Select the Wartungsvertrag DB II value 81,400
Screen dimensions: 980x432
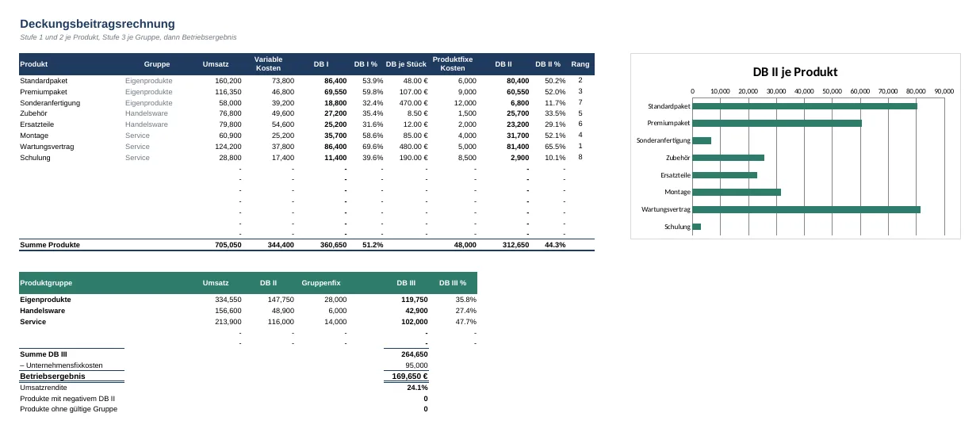[x=518, y=147]
